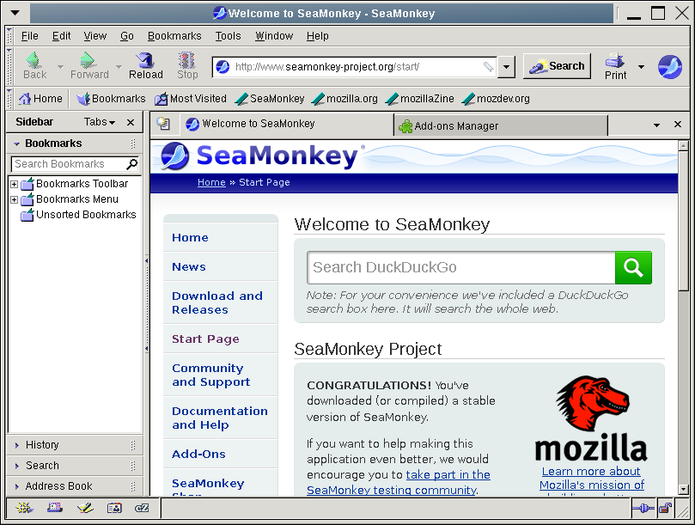Viewport: 695px width, 525px height.
Task: Click inside the Search DuckDuckGo field
Action: pyautogui.click(x=461, y=267)
